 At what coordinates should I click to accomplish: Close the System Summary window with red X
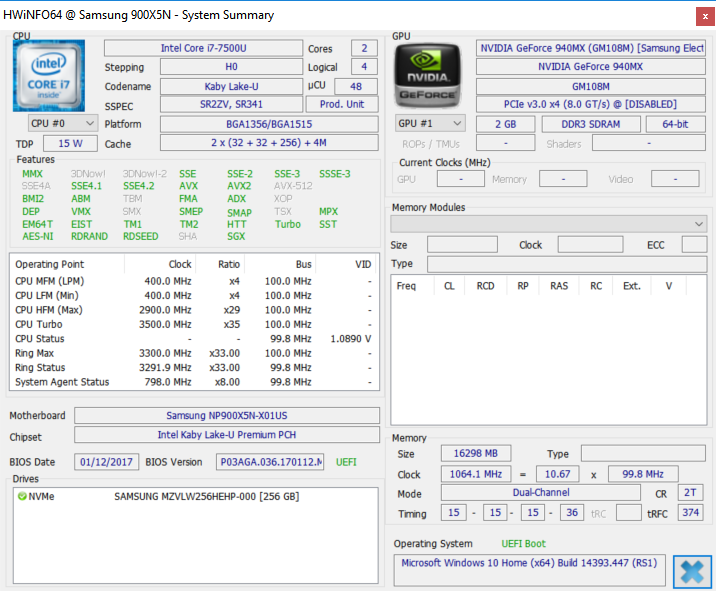click(705, 16)
